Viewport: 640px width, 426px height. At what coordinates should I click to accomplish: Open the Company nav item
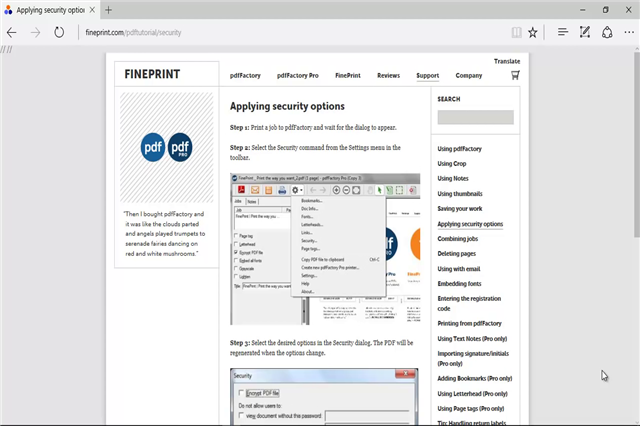(469, 75)
